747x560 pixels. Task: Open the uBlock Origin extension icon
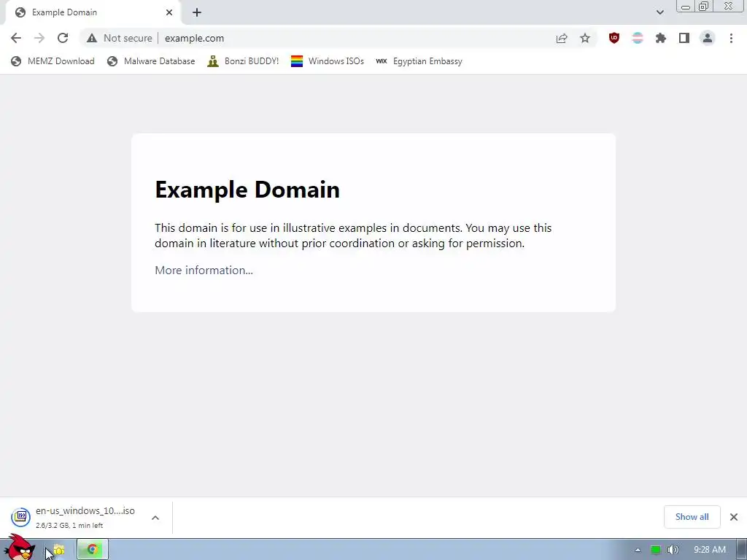pyautogui.click(x=614, y=38)
